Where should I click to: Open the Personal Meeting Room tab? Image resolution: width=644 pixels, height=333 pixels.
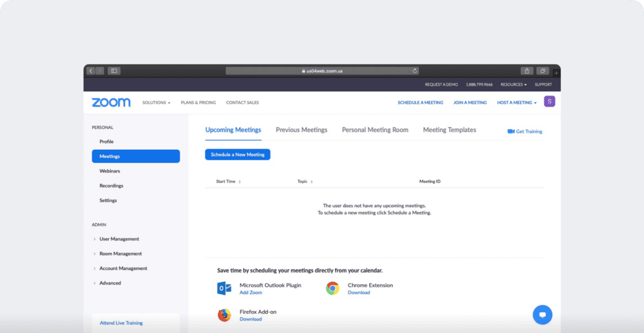pyautogui.click(x=375, y=130)
